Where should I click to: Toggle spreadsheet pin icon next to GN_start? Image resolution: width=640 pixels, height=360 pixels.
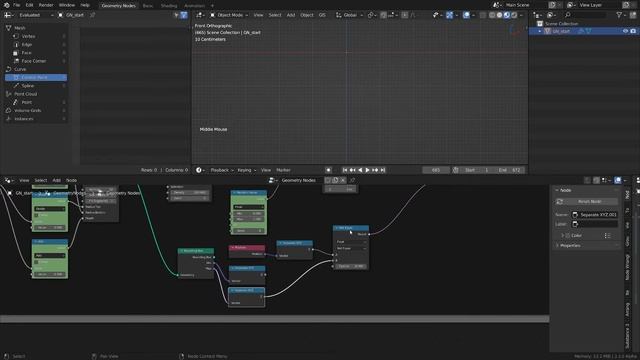coord(93,15)
